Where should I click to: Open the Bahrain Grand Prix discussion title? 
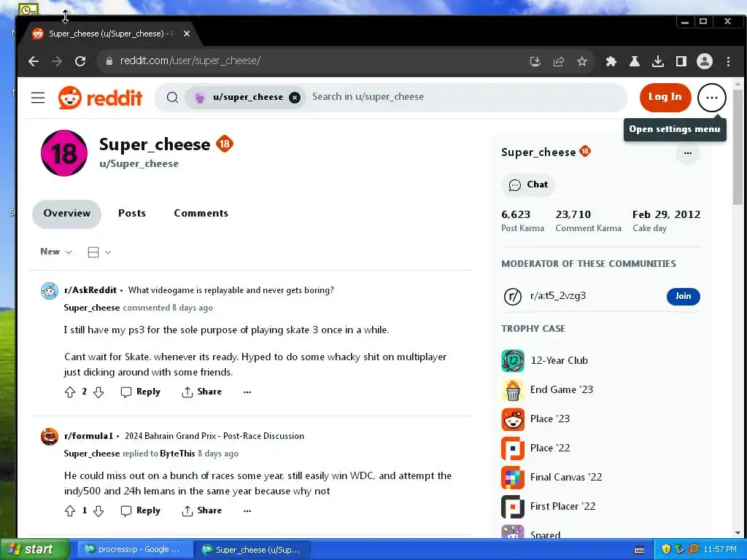(214, 436)
